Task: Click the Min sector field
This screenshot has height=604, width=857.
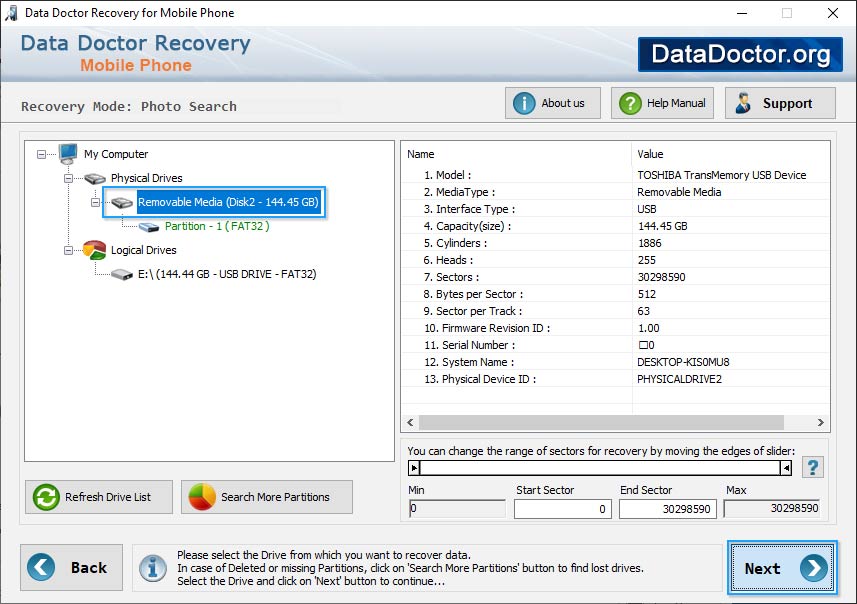Action: click(x=457, y=509)
